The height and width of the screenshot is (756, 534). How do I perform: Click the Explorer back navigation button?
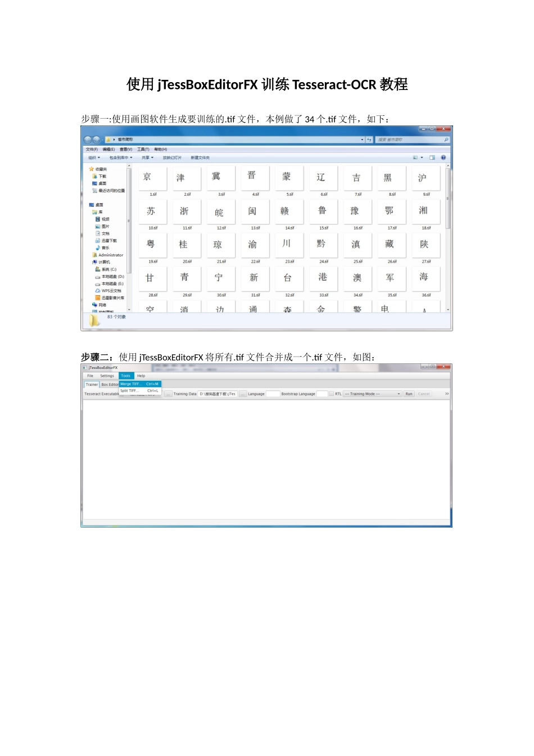tap(88, 139)
